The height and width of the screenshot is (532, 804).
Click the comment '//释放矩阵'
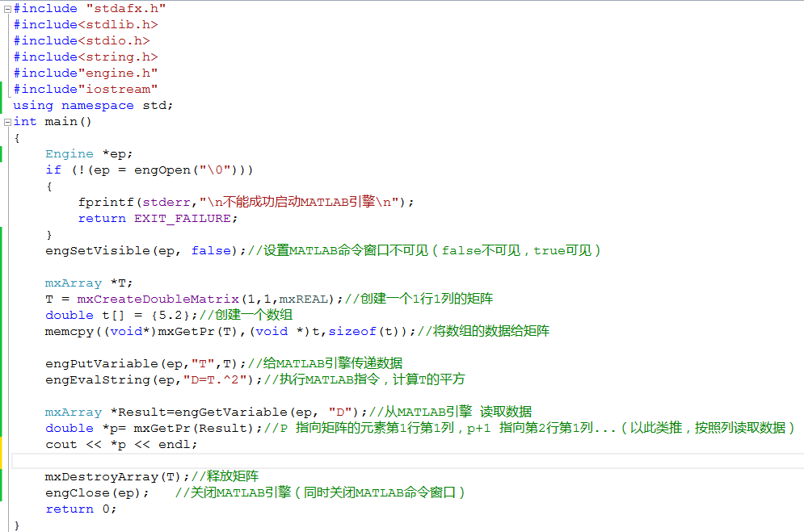[x=225, y=476]
